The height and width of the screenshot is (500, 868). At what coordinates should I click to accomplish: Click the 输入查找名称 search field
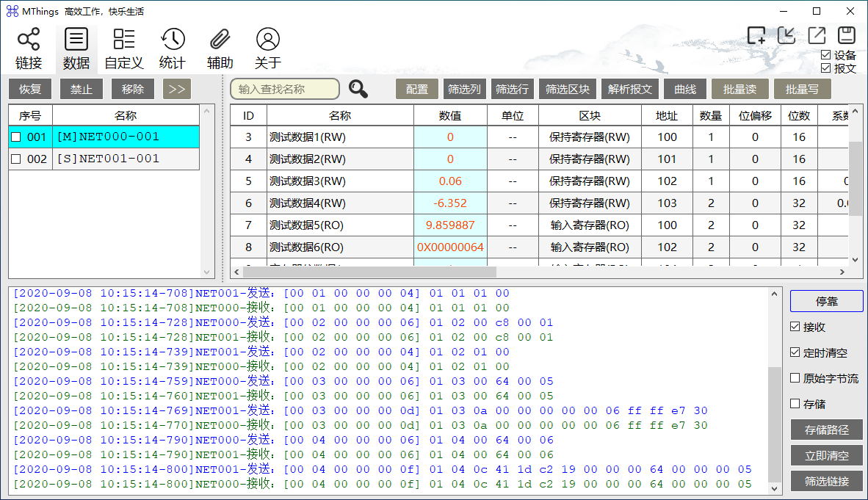tap(285, 89)
